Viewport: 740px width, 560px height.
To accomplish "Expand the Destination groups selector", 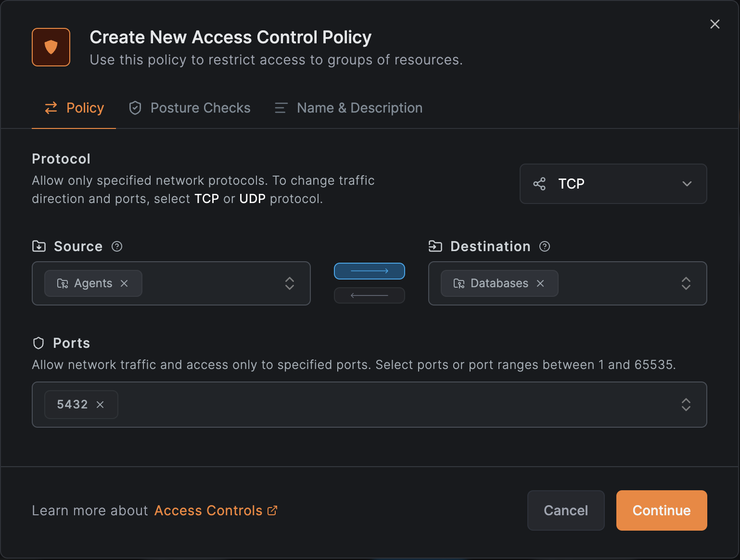I will coord(686,283).
